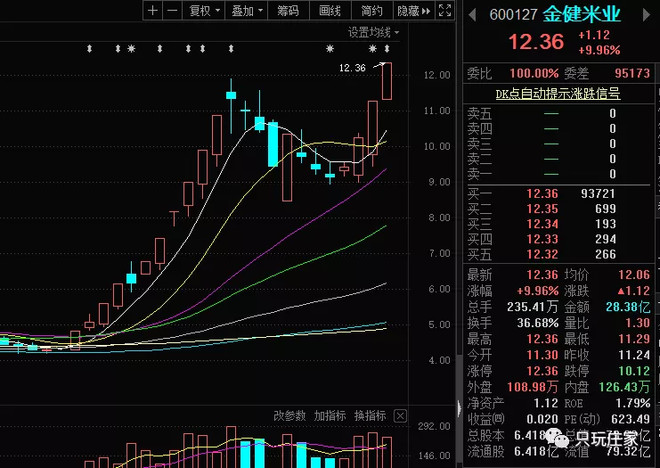Viewport: 660px width, 468px height.
Task: Click 买二 price 12.35
Action: 542,209
